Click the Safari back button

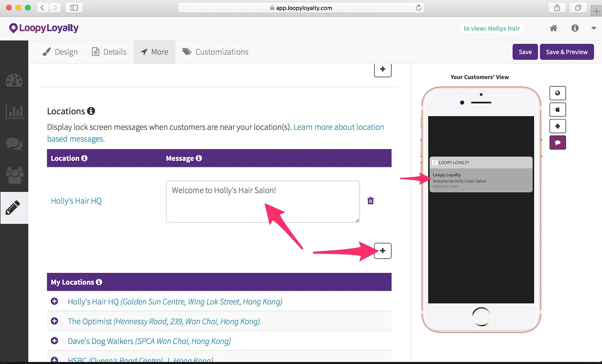(42, 8)
